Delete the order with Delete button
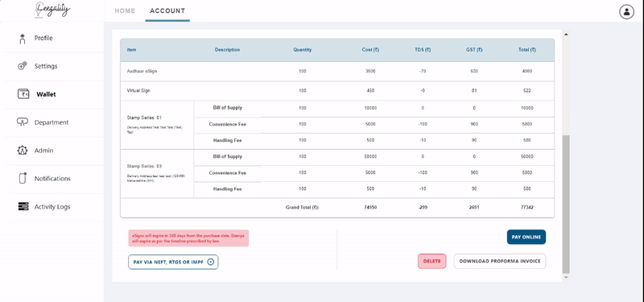Screen dimensions: 644x302 (x=431, y=261)
